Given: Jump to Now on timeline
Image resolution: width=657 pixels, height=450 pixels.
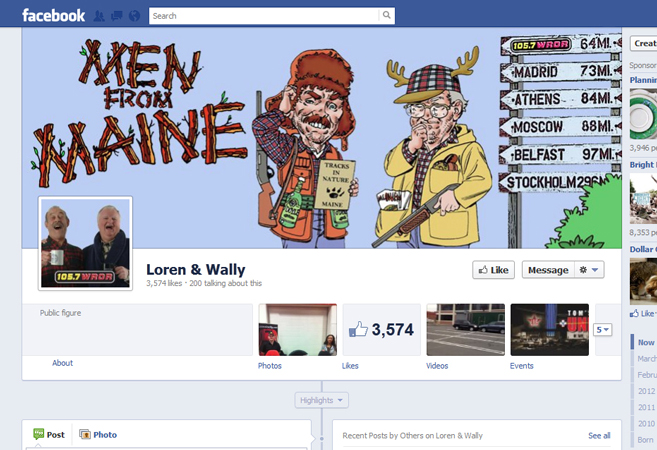Looking at the screenshot, I should (x=646, y=342).
